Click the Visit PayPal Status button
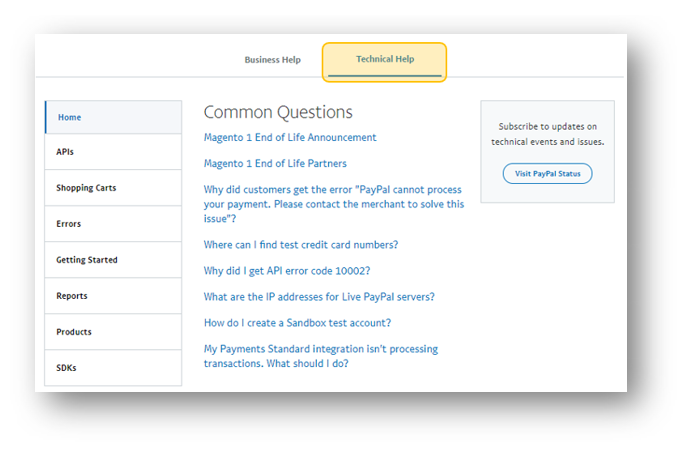 [x=547, y=174]
